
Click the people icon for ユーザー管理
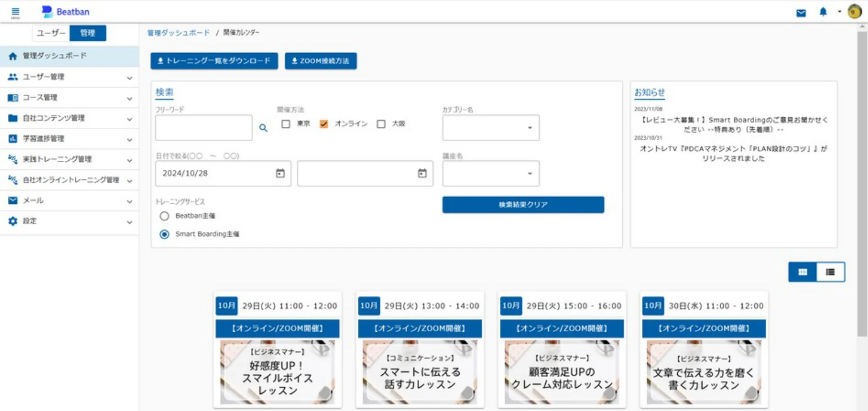[x=12, y=77]
